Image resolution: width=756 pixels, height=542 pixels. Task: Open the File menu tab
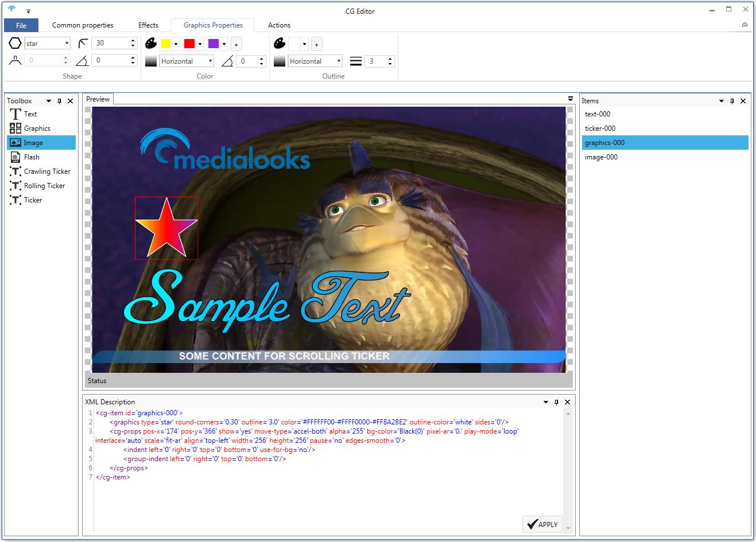coord(21,25)
